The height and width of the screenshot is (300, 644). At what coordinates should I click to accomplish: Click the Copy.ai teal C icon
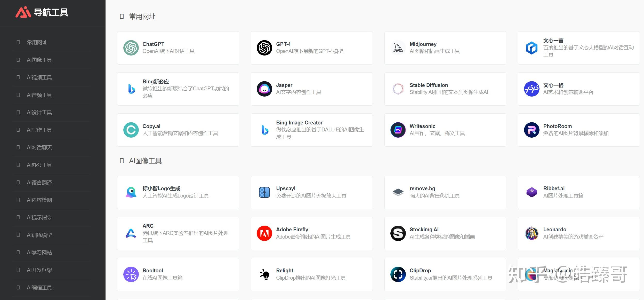[x=131, y=130]
